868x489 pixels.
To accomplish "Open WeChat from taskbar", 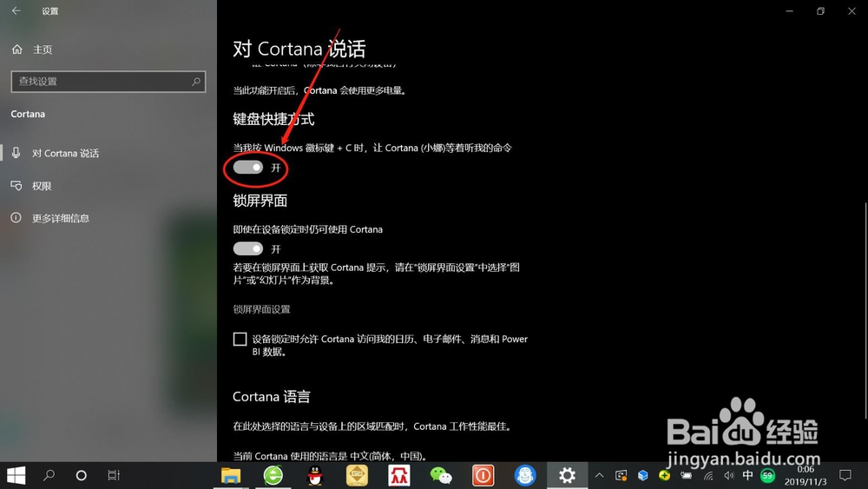I will coord(441,475).
